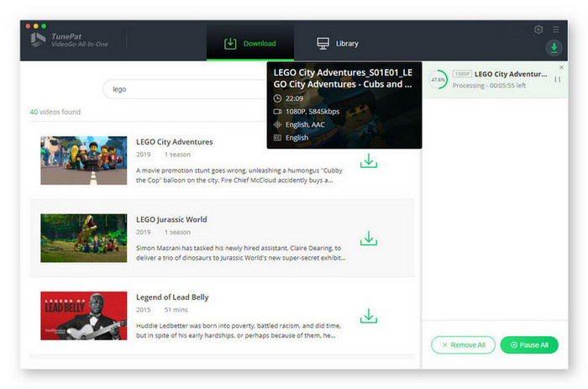This screenshot has width=588, height=389.
Task: Switch to the Library tab
Action: tap(338, 44)
